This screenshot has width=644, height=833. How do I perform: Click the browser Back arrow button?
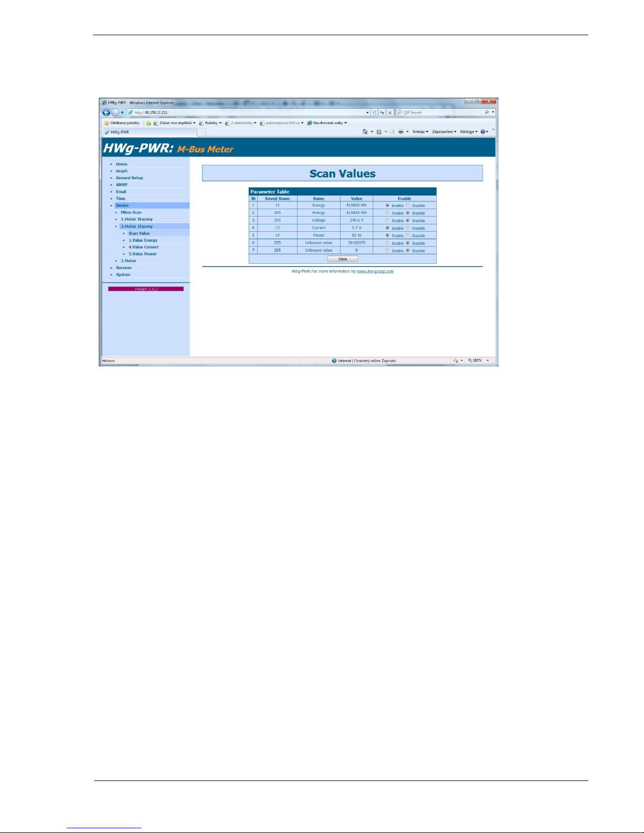tap(106, 112)
